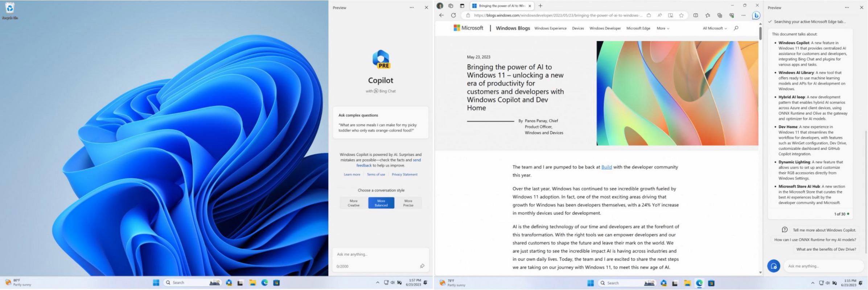Open the Recycle Bin desktop icon
Screen dimensions: 868x290
[x=10, y=11]
